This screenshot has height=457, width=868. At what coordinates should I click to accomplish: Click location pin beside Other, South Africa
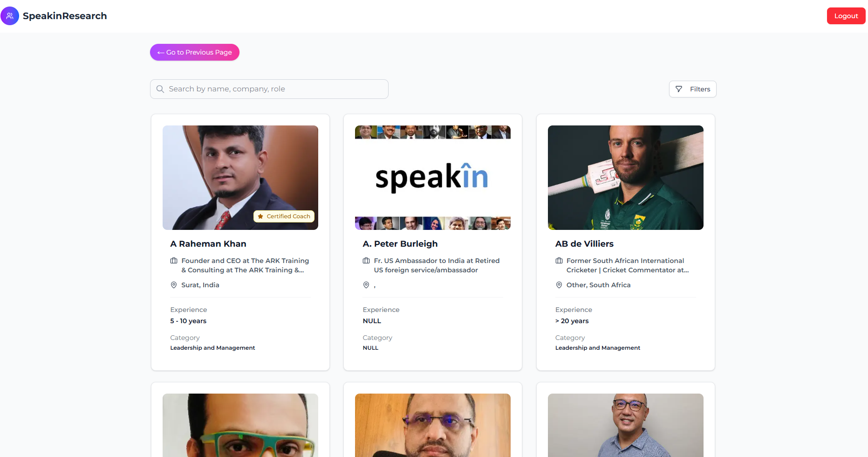pyautogui.click(x=559, y=285)
